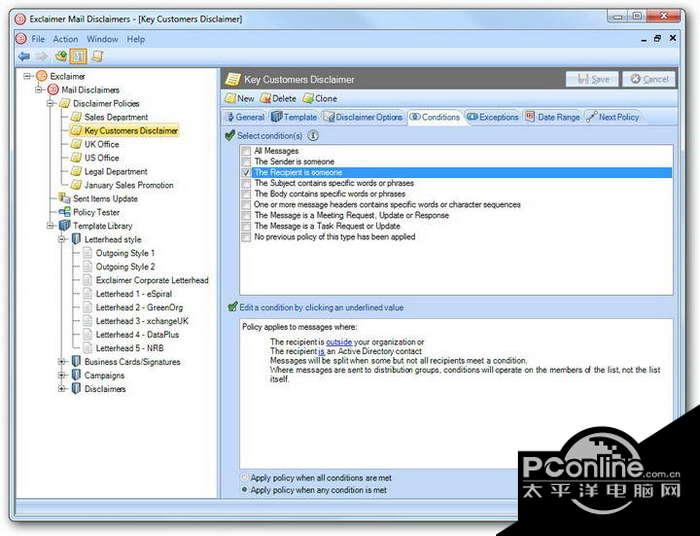Viewport: 700px width, 536px height.
Task: Click the note icon in Key Customers Disclaimer header
Action: (x=233, y=79)
